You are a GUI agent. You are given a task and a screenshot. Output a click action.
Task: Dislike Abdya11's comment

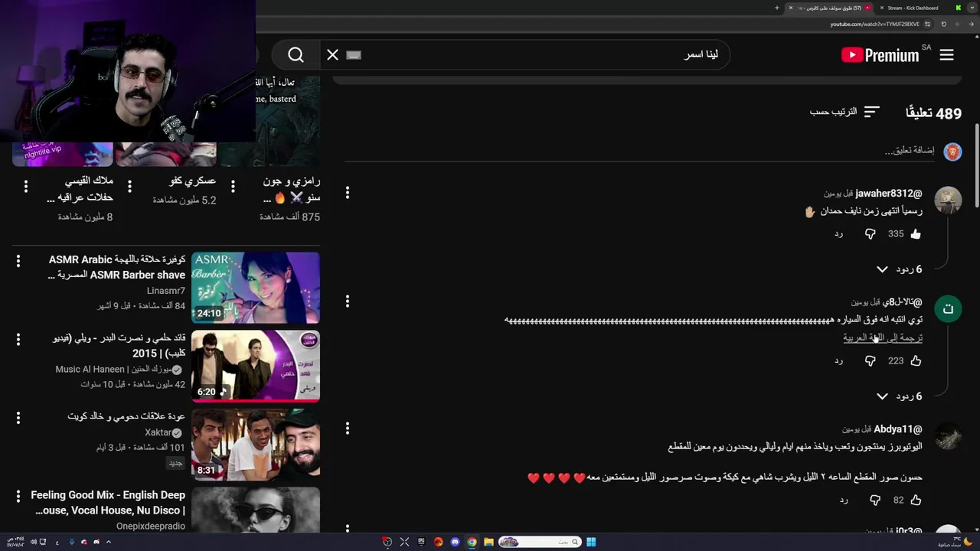(x=874, y=500)
